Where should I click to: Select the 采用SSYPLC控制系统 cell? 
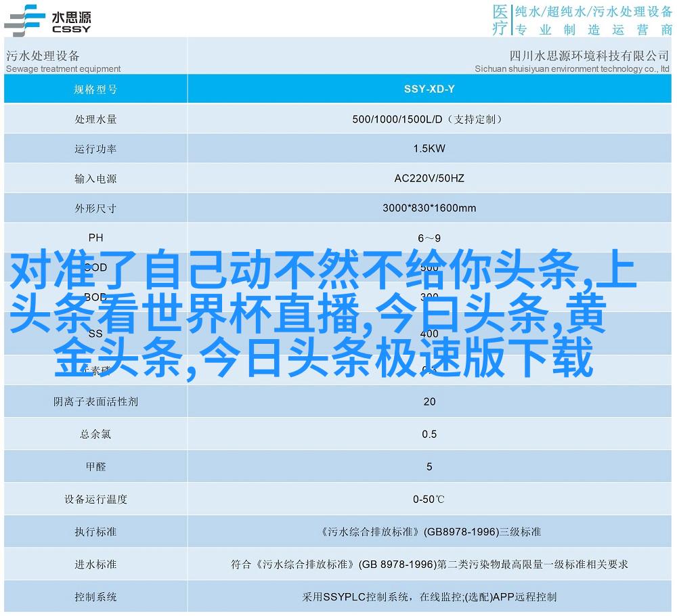[x=429, y=597]
